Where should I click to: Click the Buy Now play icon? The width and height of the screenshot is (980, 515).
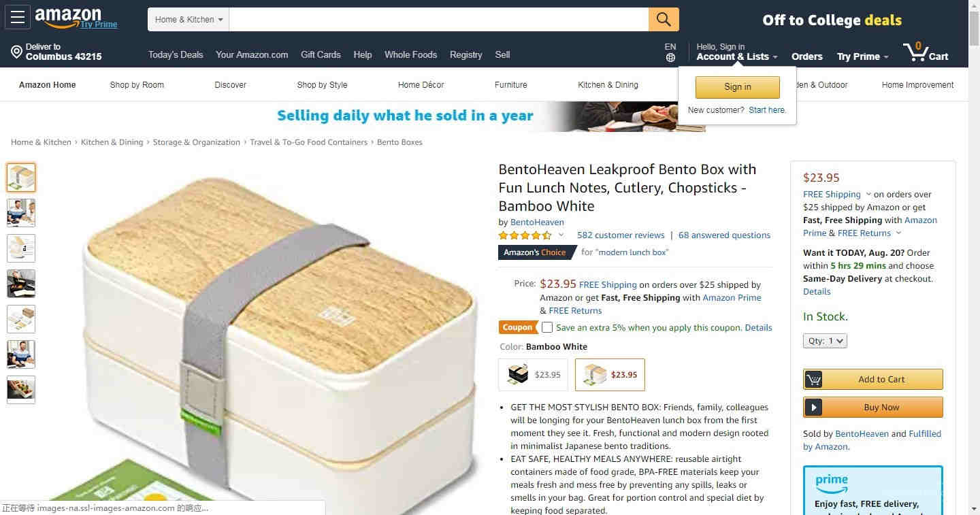click(813, 408)
